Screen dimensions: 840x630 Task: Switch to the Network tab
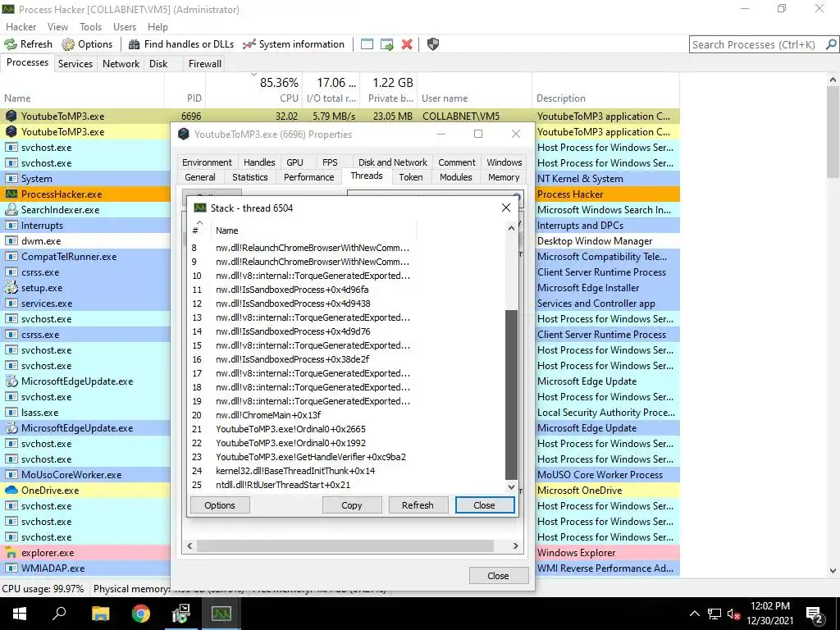pos(121,64)
